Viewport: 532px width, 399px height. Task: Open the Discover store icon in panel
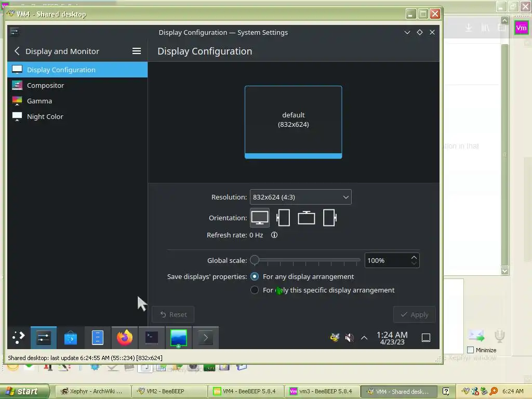(x=71, y=338)
